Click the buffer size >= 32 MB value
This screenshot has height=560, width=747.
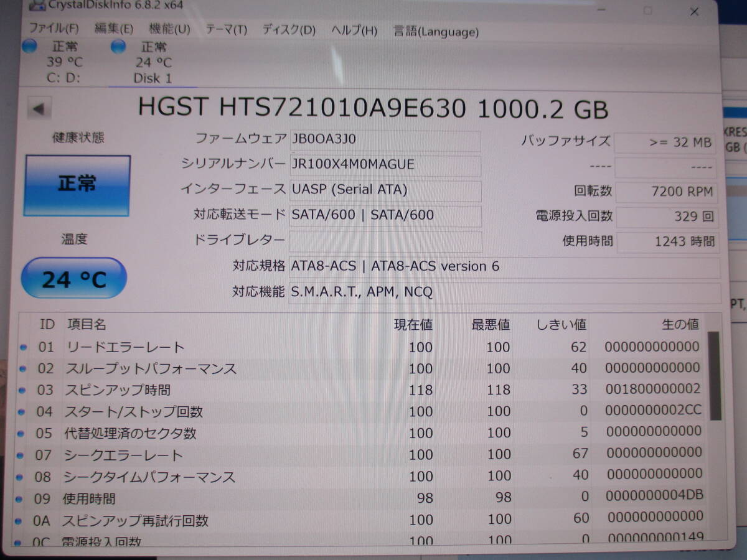[x=665, y=142]
